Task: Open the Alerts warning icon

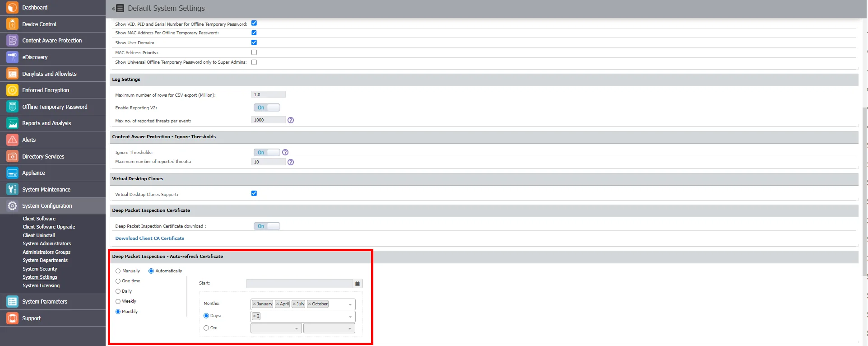Action: click(12, 140)
